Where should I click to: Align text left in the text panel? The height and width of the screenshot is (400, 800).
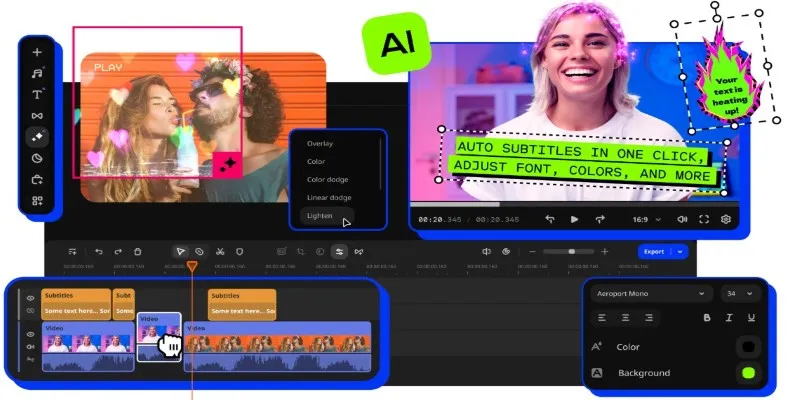tap(602, 318)
